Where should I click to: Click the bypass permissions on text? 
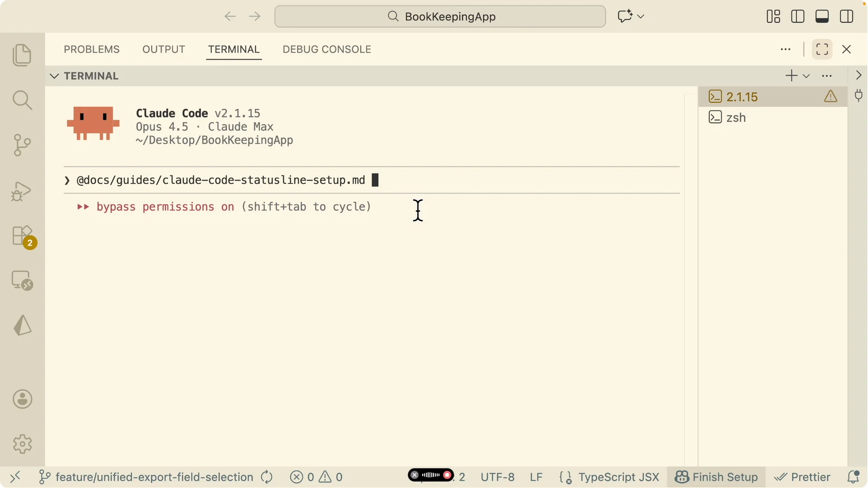165,207
